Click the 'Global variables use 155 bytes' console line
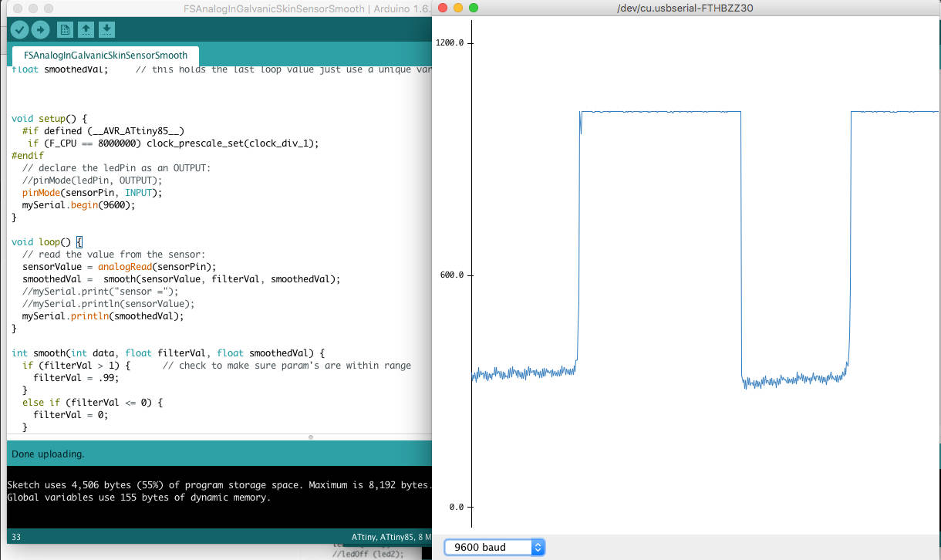The image size is (941, 560). 139,498
